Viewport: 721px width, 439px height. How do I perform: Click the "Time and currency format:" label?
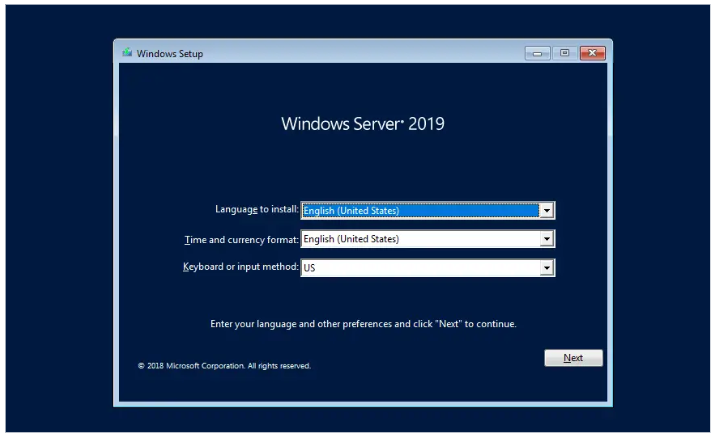pyautogui.click(x=241, y=239)
